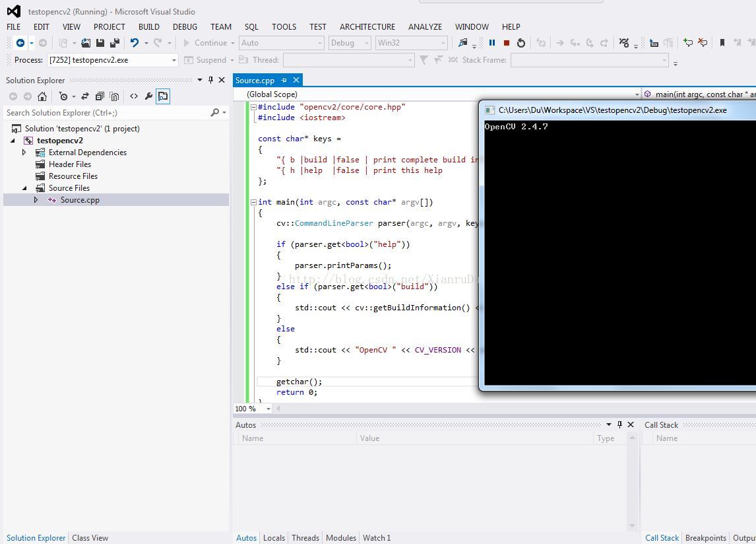Collapse the Source Files folder
Viewport: 756px width, 544px height.
[24, 188]
